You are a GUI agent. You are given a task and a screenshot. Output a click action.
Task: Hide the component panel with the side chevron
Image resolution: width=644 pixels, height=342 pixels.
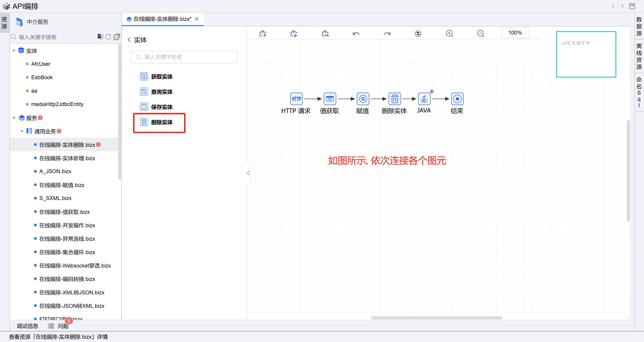(x=248, y=173)
